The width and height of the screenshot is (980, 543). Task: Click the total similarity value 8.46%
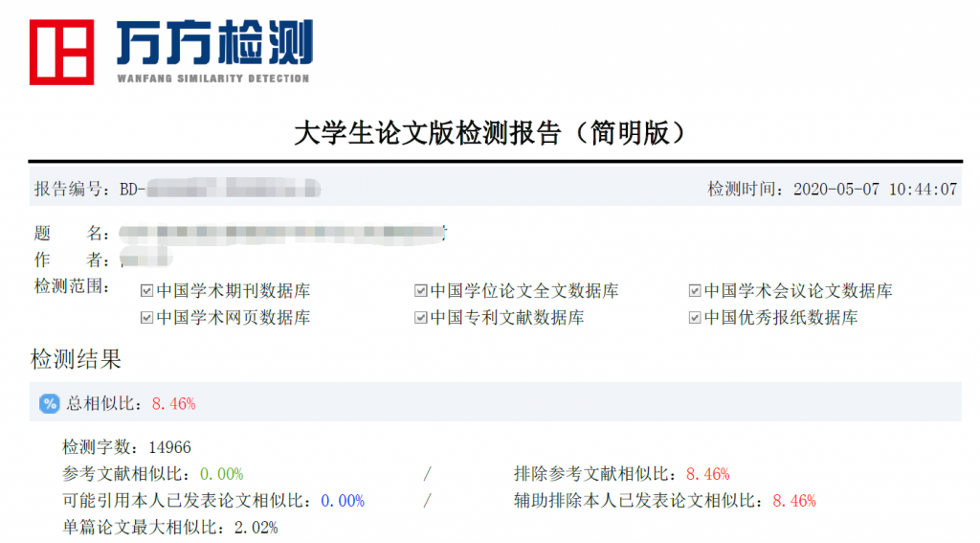click(x=174, y=404)
